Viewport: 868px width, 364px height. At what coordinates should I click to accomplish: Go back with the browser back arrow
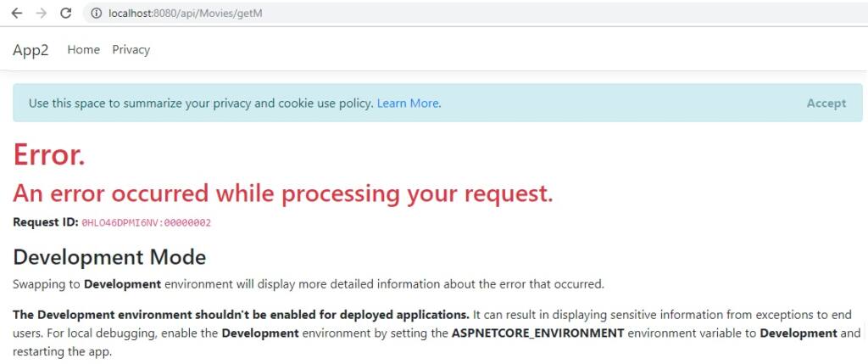coord(17,14)
